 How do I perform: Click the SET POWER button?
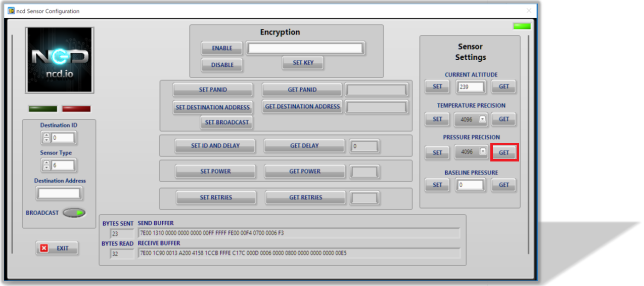[215, 172]
